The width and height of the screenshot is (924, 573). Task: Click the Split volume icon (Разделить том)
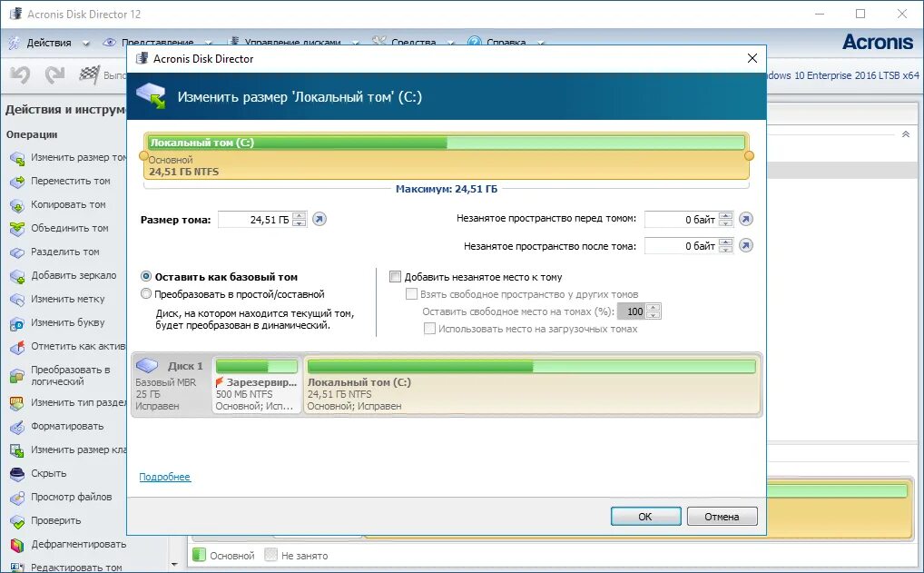pyautogui.click(x=17, y=252)
